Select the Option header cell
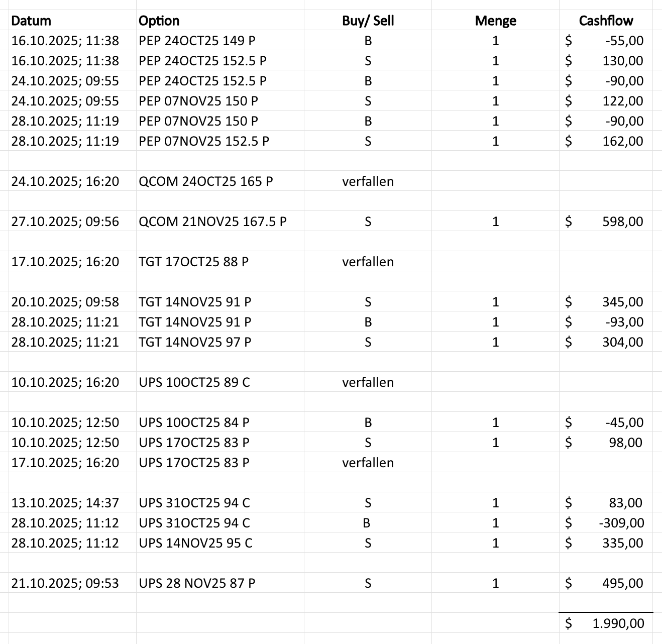Image resolution: width=662 pixels, height=644 pixels. (x=159, y=21)
